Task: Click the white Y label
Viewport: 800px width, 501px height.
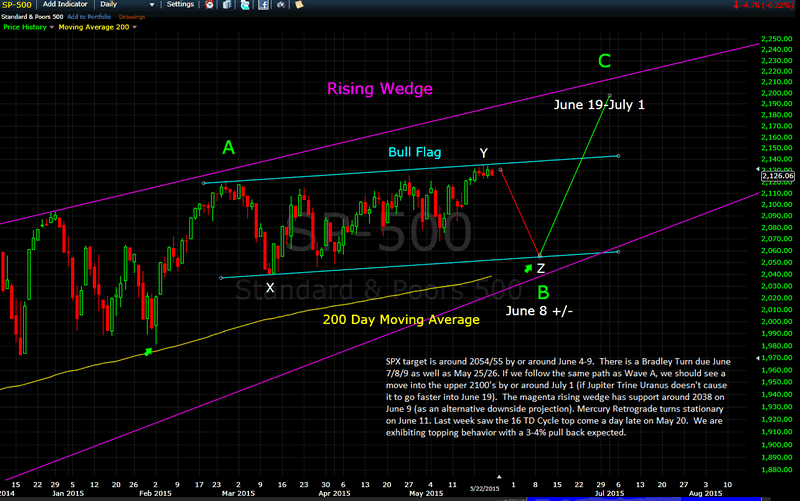Action: pos(484,153)
